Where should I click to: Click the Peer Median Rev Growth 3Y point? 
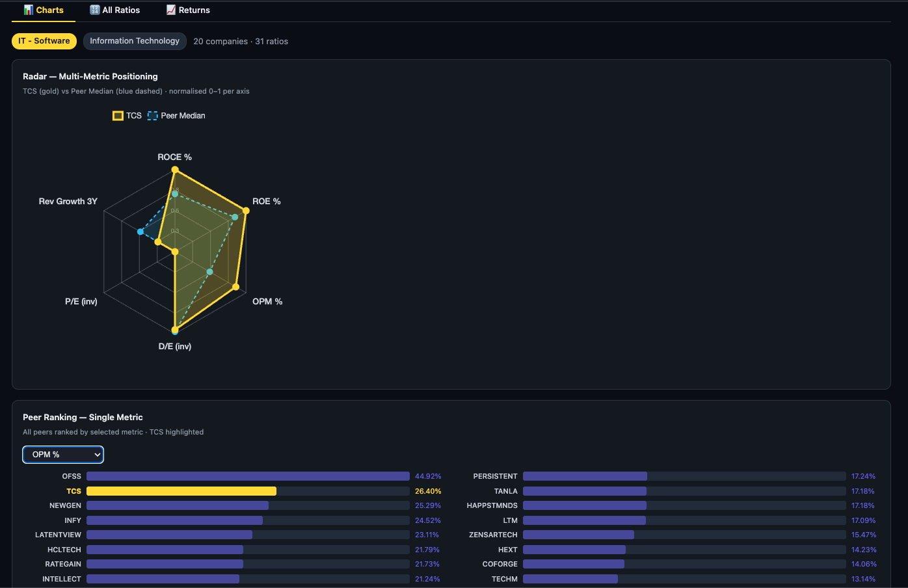click(x=140, y=232)
